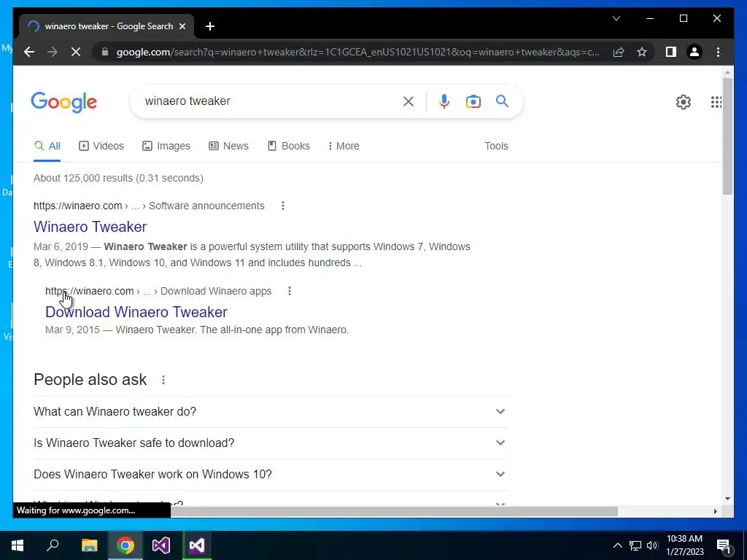Switch to the News tab
Screen dimensions: 747x560
[228, 146]
